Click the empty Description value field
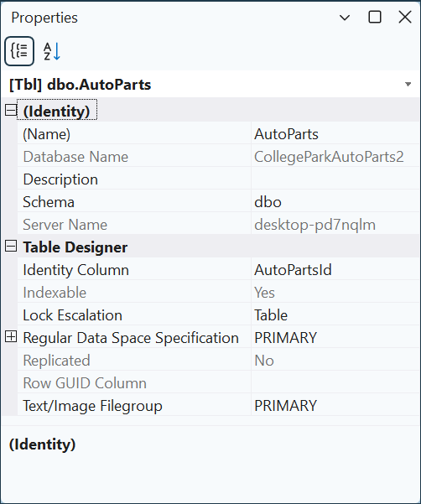Image resolution: width=421 pixels, height=504 pixels. [335, 179]
